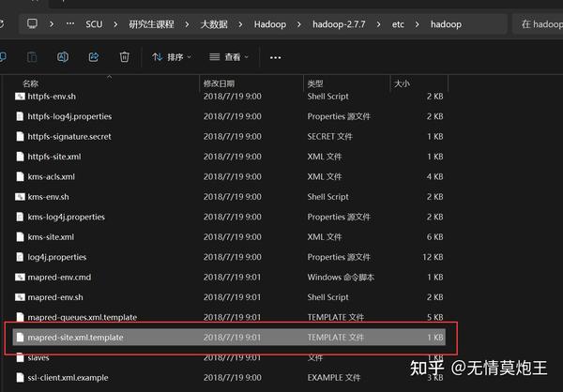Click the This PC monitor icon in address bar

(32, 23)
